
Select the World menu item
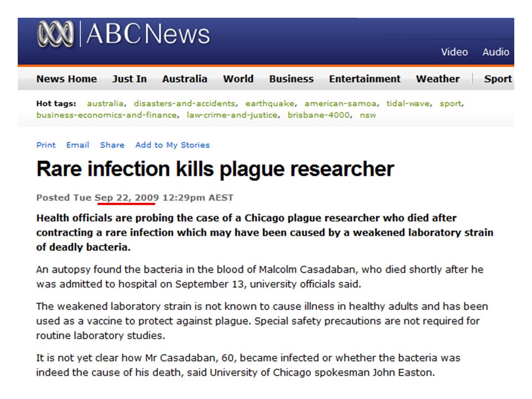[238, 79]
